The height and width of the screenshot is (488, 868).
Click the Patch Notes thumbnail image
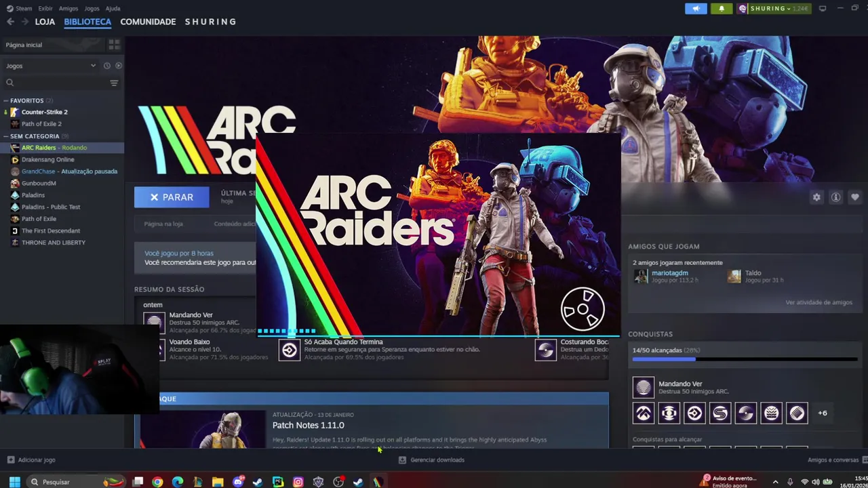coord(203,428)
